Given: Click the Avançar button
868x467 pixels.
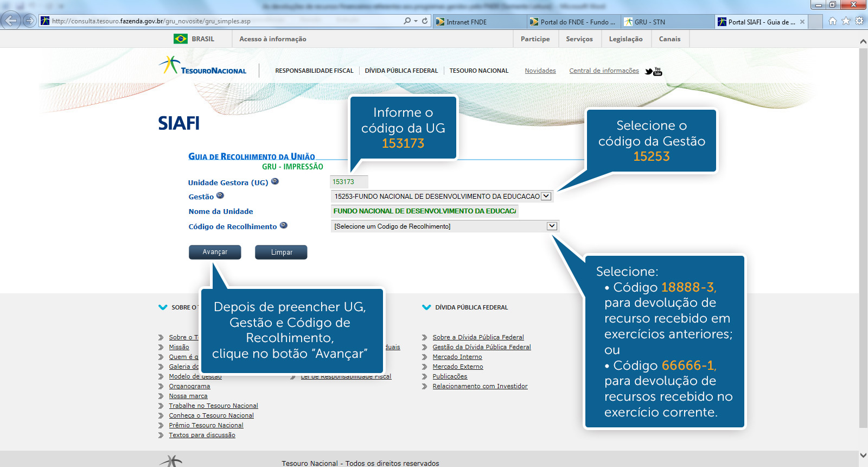Looking at the screenshot, I should click(x=215, y=252).
